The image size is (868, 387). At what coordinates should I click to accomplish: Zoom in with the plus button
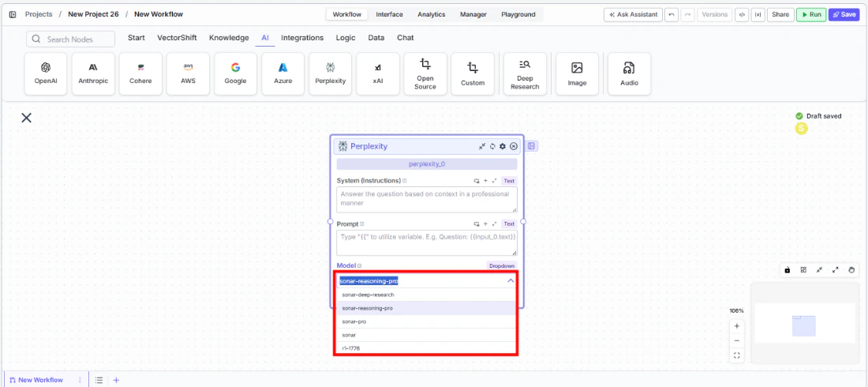click(737, 326)
